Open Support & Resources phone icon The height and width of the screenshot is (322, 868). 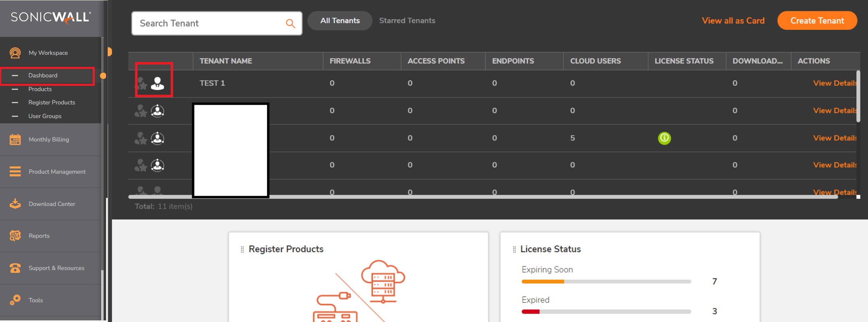(15, 268)
